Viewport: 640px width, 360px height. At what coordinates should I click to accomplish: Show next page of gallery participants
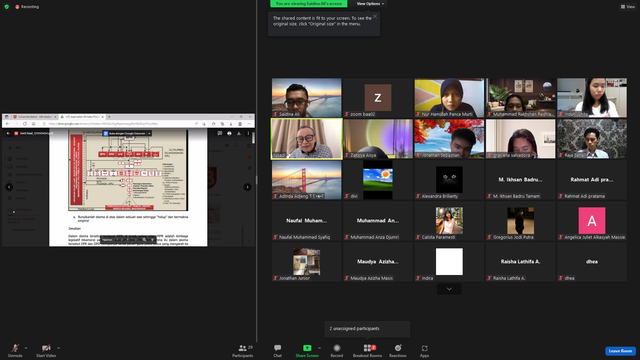click(449, 289)
